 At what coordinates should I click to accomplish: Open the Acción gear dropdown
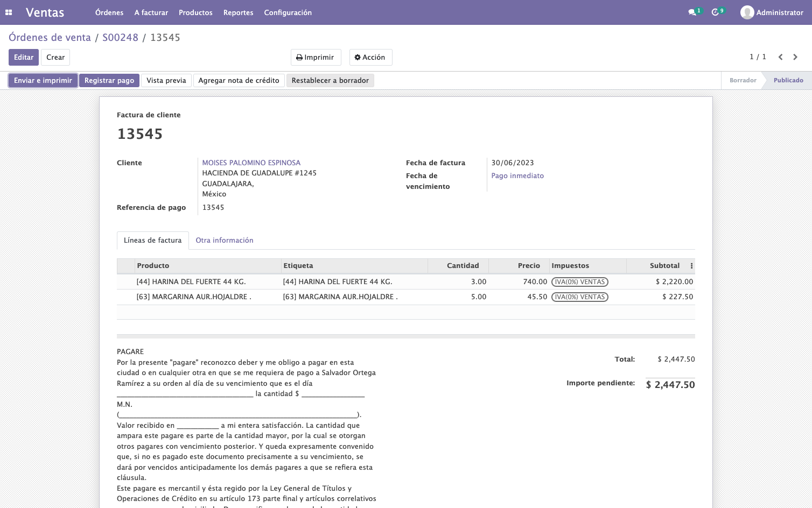(370, 58)
